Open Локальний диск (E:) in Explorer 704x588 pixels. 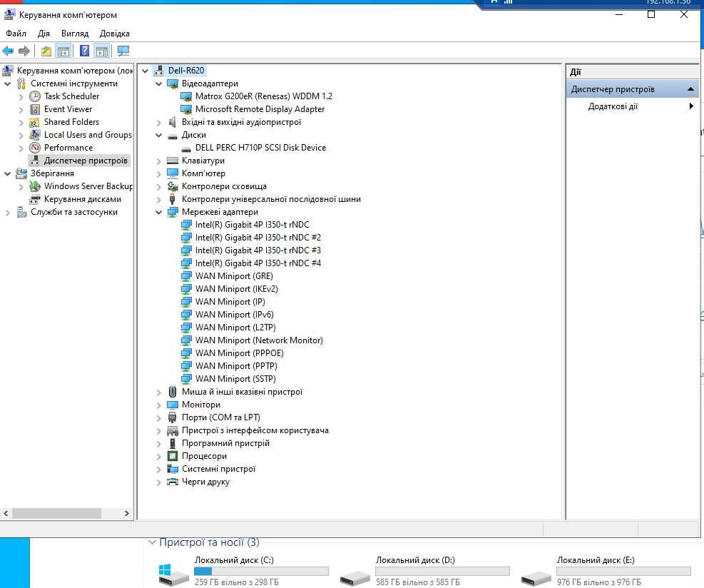605,572
